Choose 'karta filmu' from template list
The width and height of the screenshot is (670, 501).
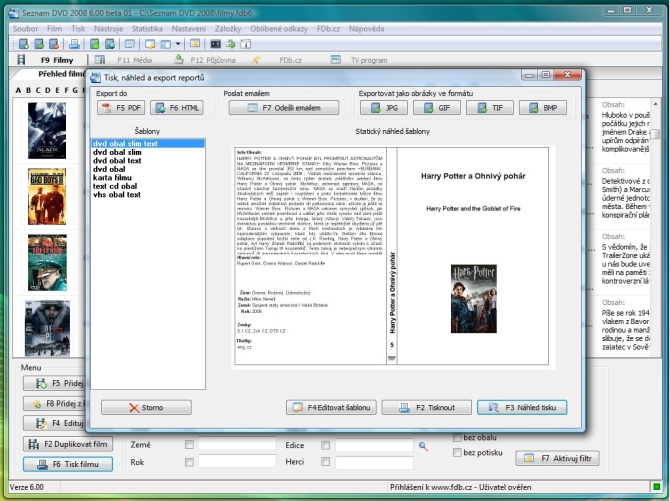113,178
